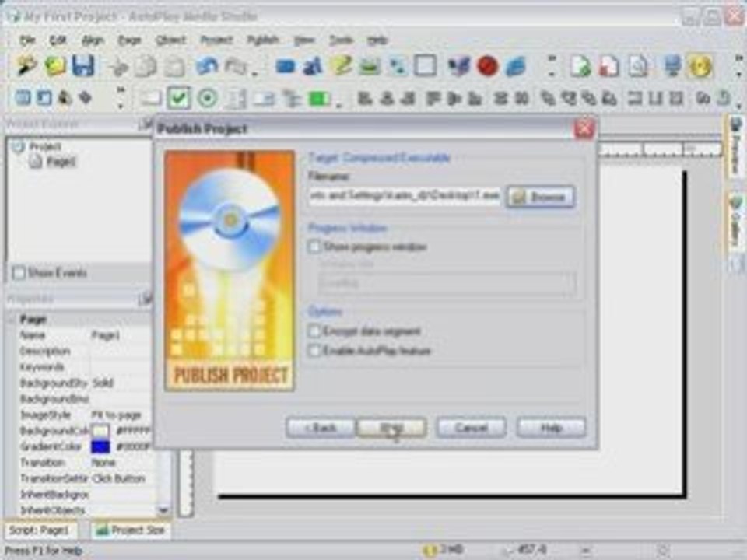Save the project using the floppy disk icon
Viewport: 747px width, 560px height.
[84, 65]
